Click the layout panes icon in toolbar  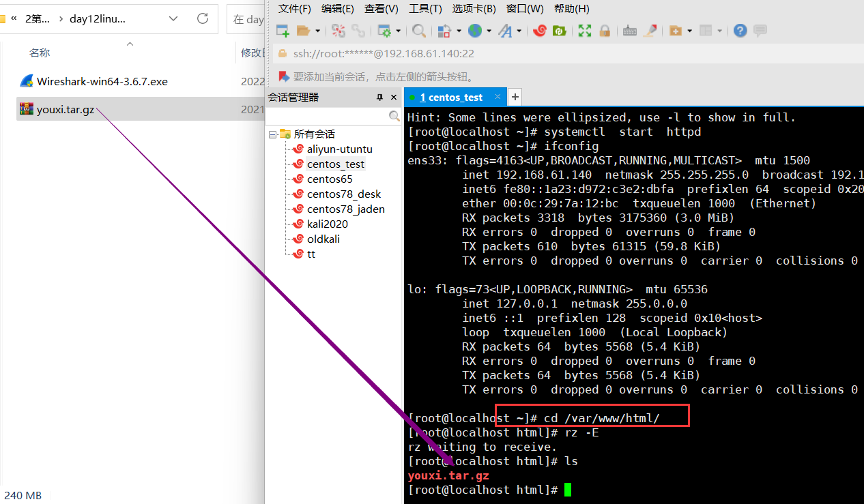click(706, 31)
